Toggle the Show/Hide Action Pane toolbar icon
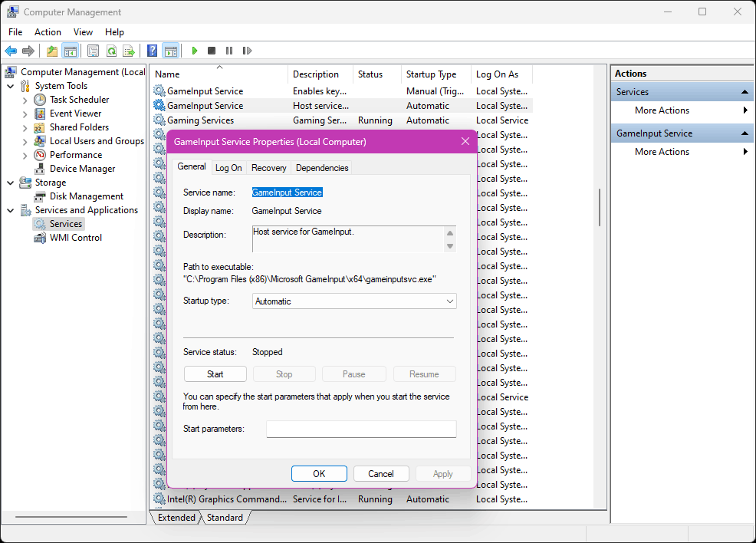 (171, 51)
